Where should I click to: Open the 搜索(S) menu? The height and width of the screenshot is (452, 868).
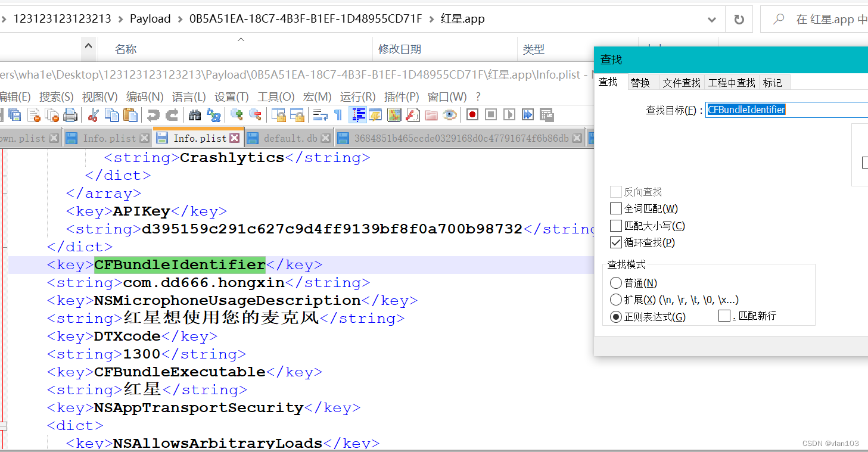pos(57,96)
